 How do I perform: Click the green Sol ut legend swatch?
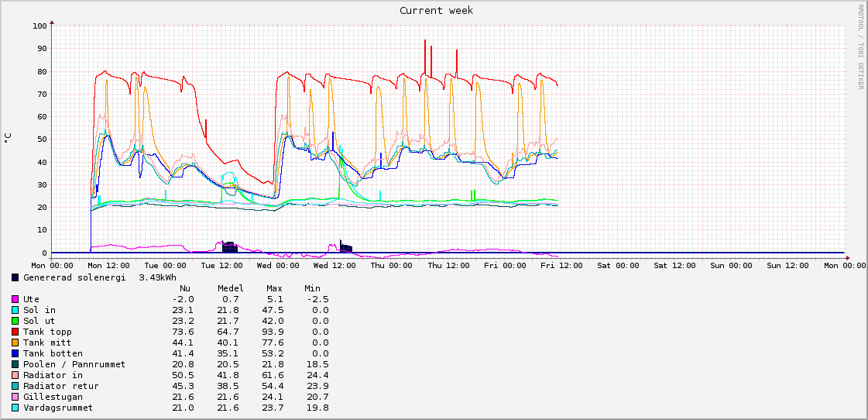[x=15, y=321]
